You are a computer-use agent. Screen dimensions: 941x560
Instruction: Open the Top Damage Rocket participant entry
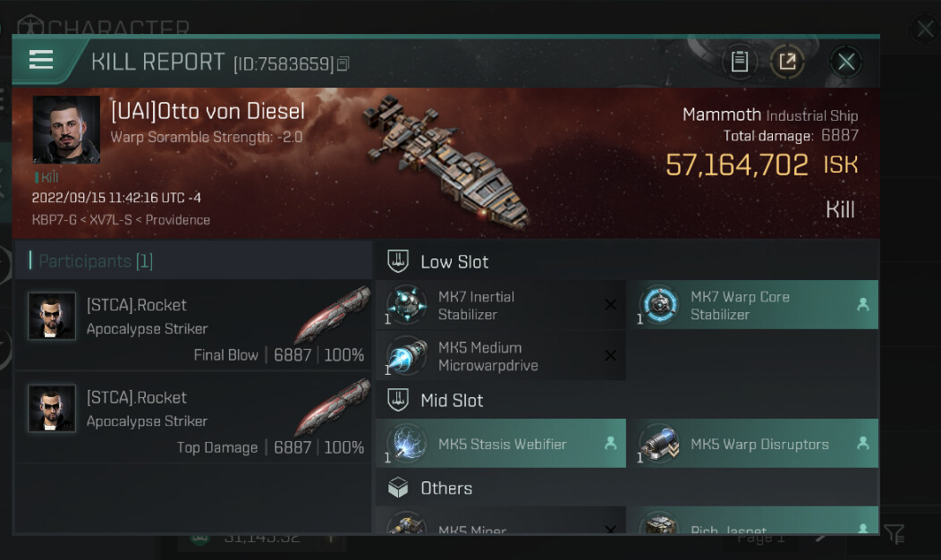[193, 419]
